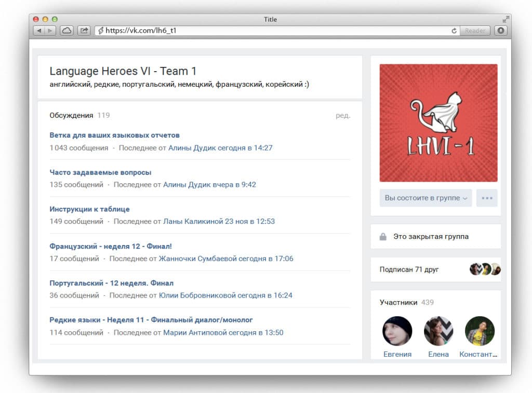Open Елена's profile avatar
Screen dimensions: 532x393
pyautogui.click(x=438, y=331)
